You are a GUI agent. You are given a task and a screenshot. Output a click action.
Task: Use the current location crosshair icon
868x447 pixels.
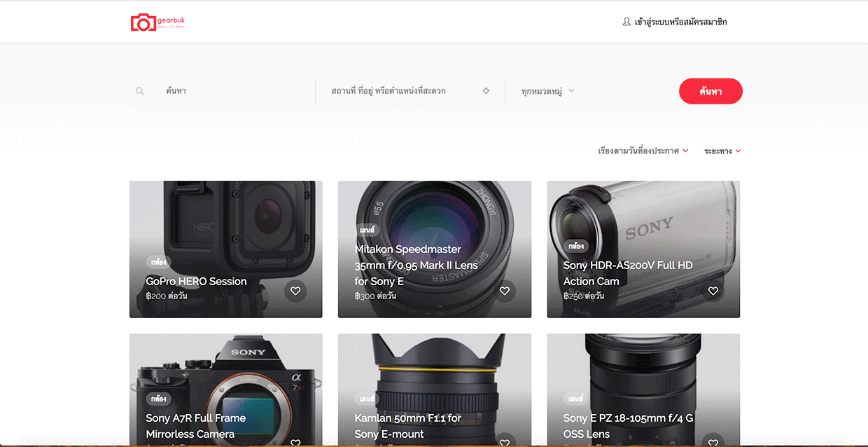[486, 91]
